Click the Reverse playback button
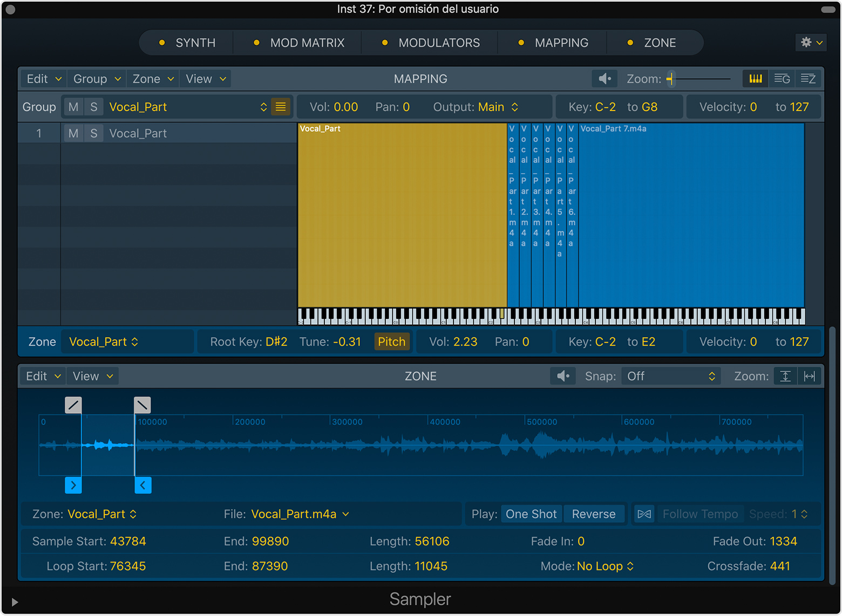Viewport: 842px width, 616px height. click(x=593, y=514)
